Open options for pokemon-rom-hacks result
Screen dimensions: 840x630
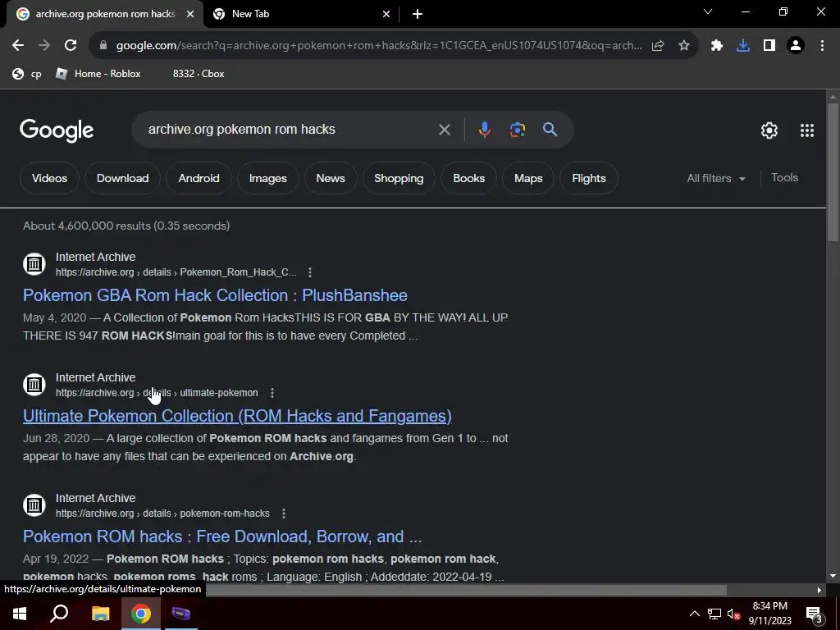pyautogui.click(x=283, y=514)
